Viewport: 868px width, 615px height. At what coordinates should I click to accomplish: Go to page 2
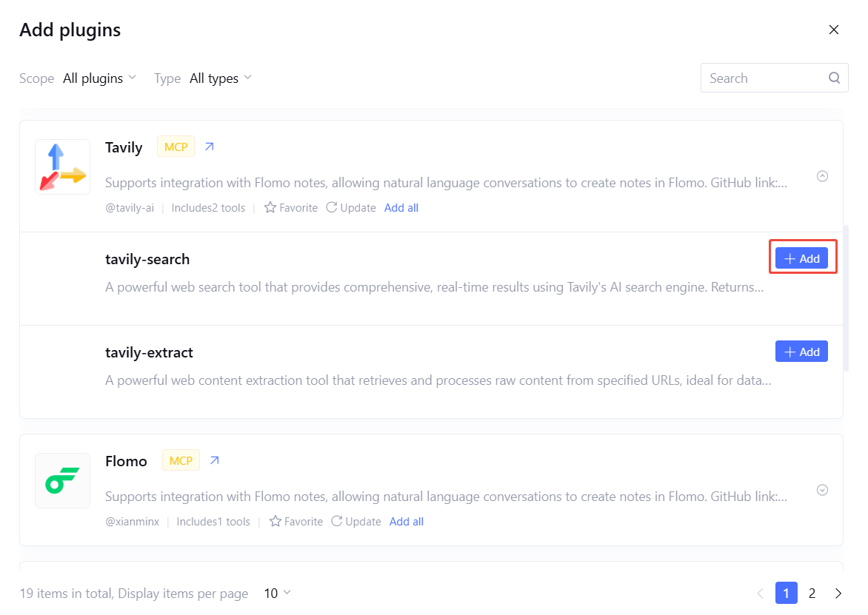tap(812, 593)
